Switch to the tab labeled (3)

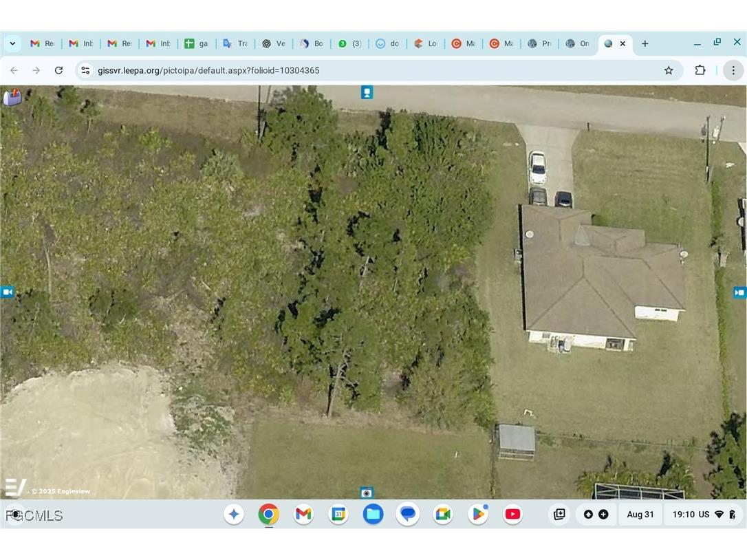[x=350, y=43]
